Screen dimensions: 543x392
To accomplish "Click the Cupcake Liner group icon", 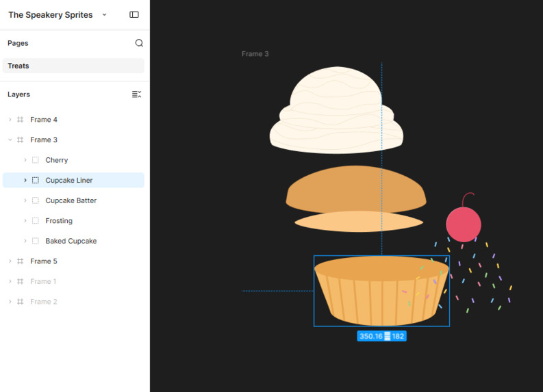I will click(36, 180).
